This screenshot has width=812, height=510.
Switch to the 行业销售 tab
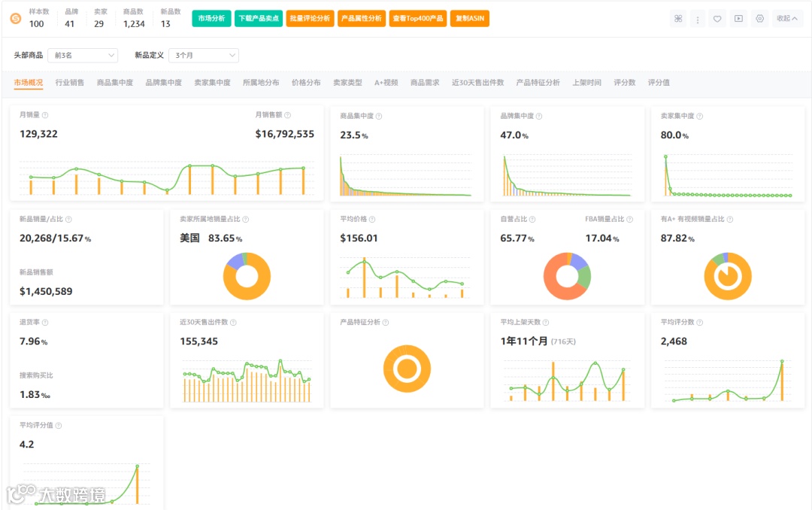pos(70,83)
